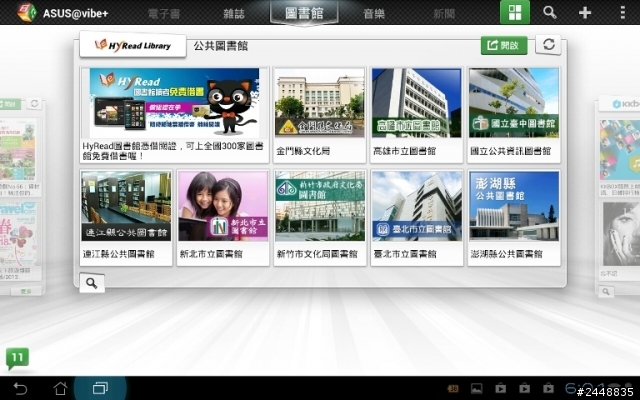The width and height of the screenshot is (640, 400).
Task: Search within the library panel magnifier
Action: click(92, 283)
